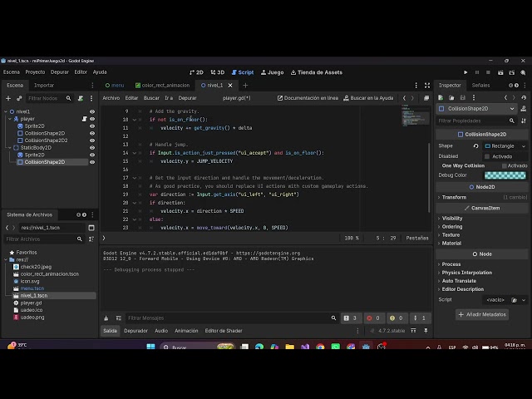Clear the output log
Image resolution: width=532 pixels, height=399 pixels.
coord(106,318)
